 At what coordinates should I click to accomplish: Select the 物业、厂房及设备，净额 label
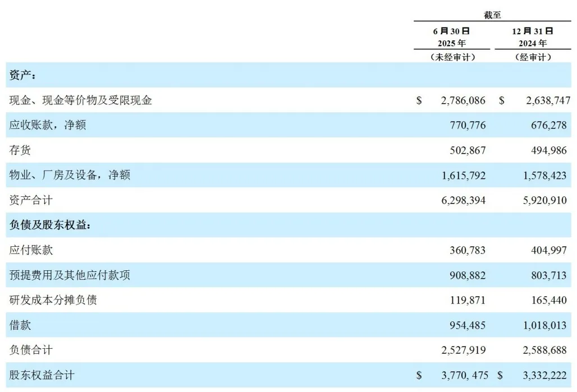pos(70,176)
